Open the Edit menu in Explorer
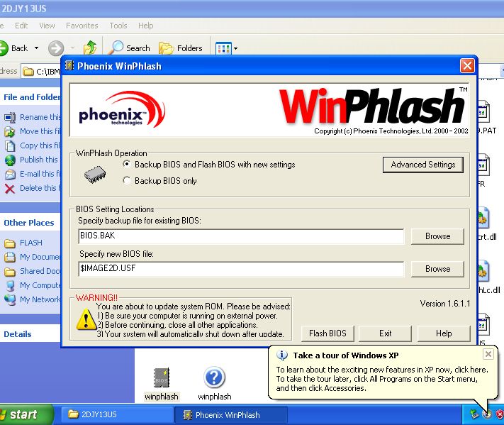504x425 pixels. pos(21,26)
